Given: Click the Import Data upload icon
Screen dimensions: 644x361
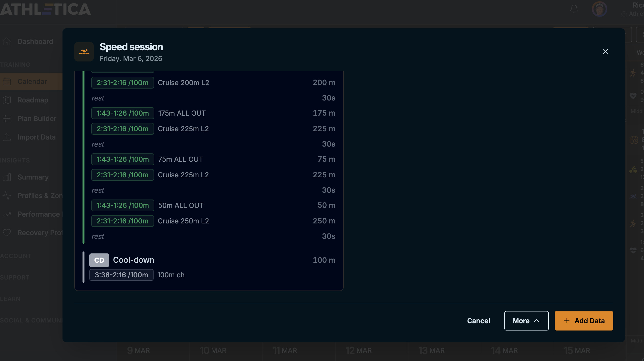Looking at the screenshot, I should (7, 137).
